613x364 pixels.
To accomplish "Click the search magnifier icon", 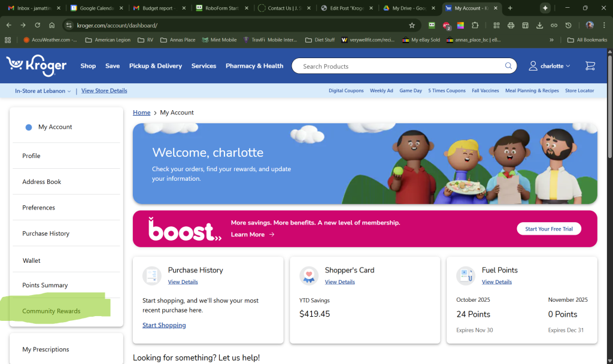I will tap(508, 66).
